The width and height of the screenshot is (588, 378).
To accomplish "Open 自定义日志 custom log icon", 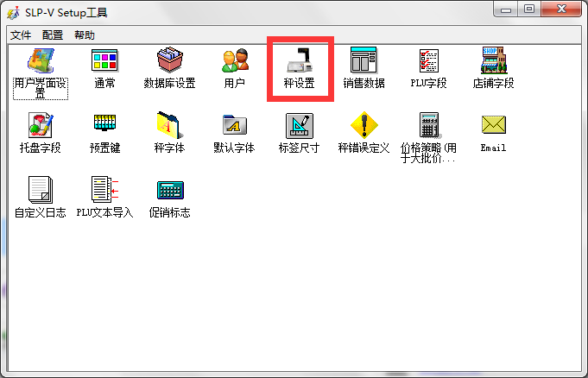I will (x=41, y=190).
